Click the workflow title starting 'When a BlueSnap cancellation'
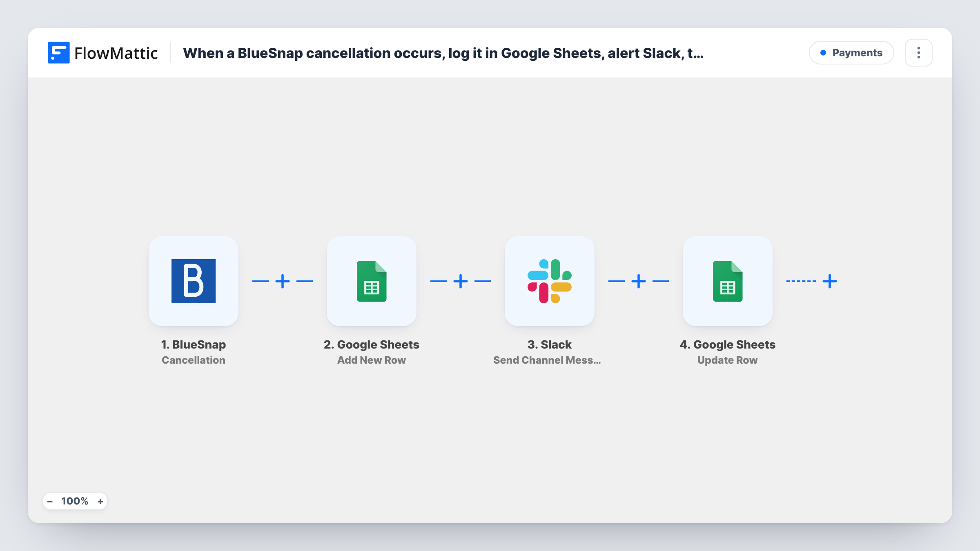 coord(443,53)
